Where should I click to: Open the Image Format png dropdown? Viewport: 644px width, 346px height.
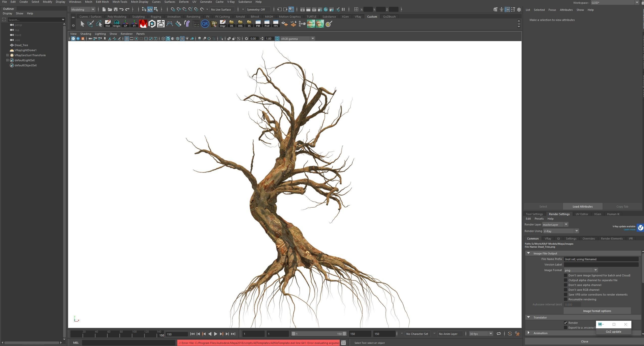pos(581,270)
